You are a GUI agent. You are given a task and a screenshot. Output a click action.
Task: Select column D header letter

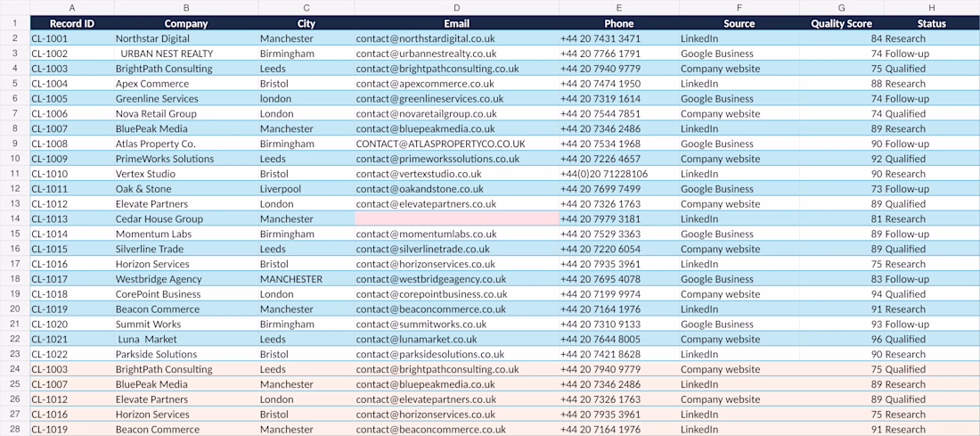pyautogui.click(x=457, y=7)
